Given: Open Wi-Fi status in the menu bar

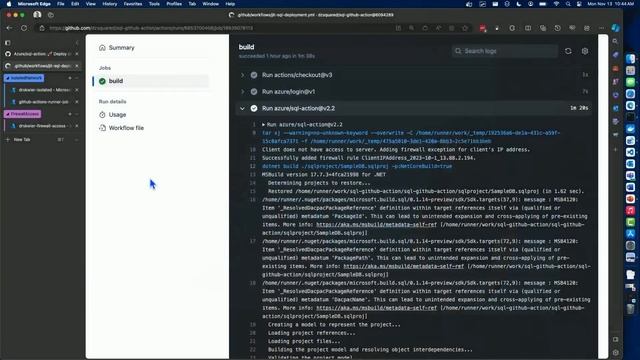Looking at the screenshot, I should click(x=556, y=4).
